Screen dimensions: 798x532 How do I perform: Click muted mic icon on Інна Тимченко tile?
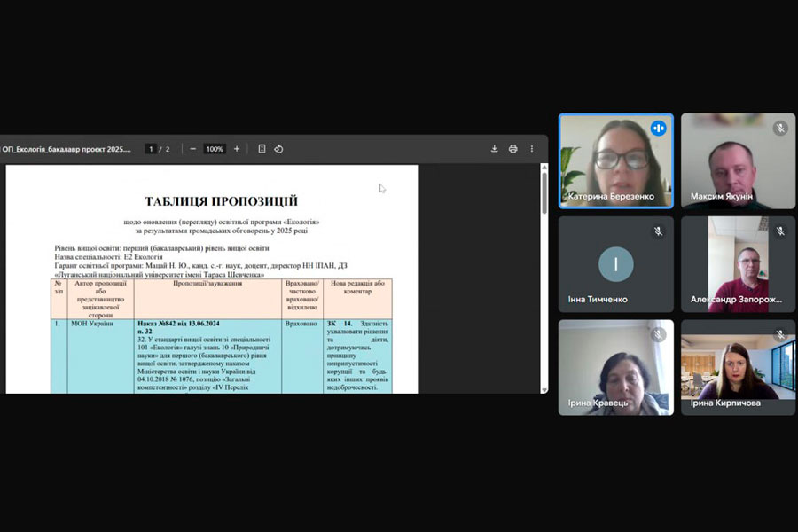click(658, 231)
